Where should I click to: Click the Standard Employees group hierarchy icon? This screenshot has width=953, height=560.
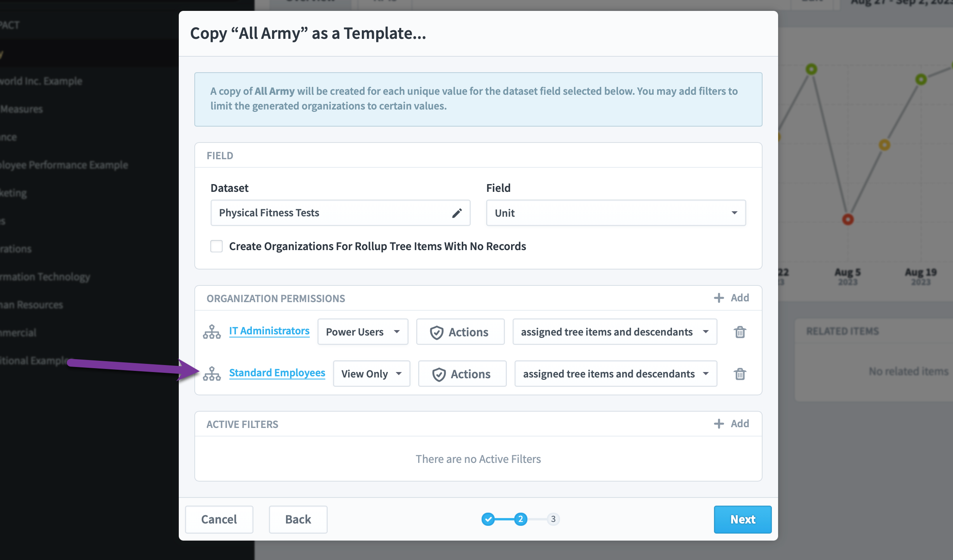[212, 374]
